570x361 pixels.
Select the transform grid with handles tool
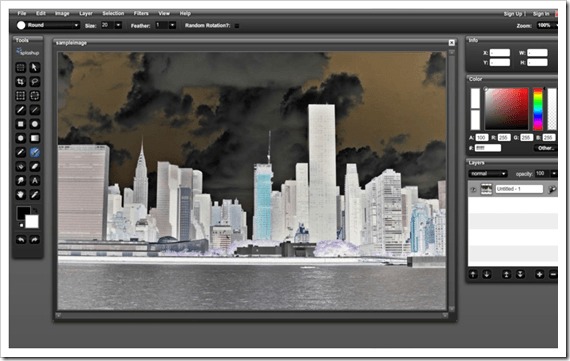coord(21,96)
